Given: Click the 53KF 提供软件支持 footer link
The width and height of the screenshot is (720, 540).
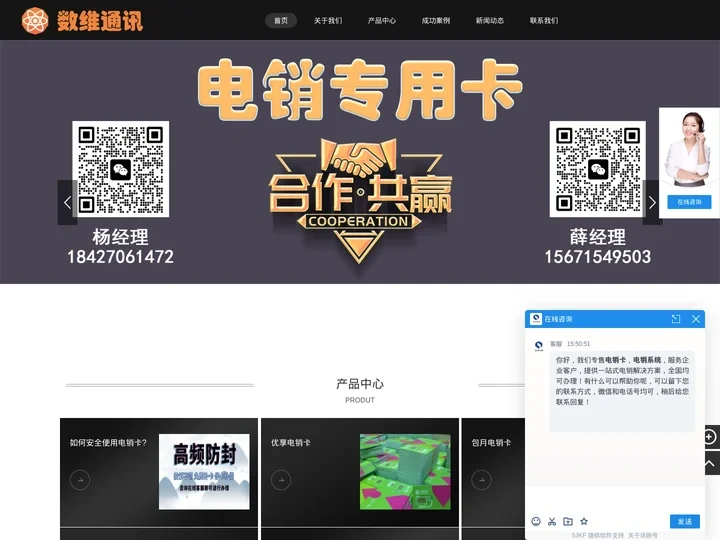Looking at the screenshot, I should 598,535.
